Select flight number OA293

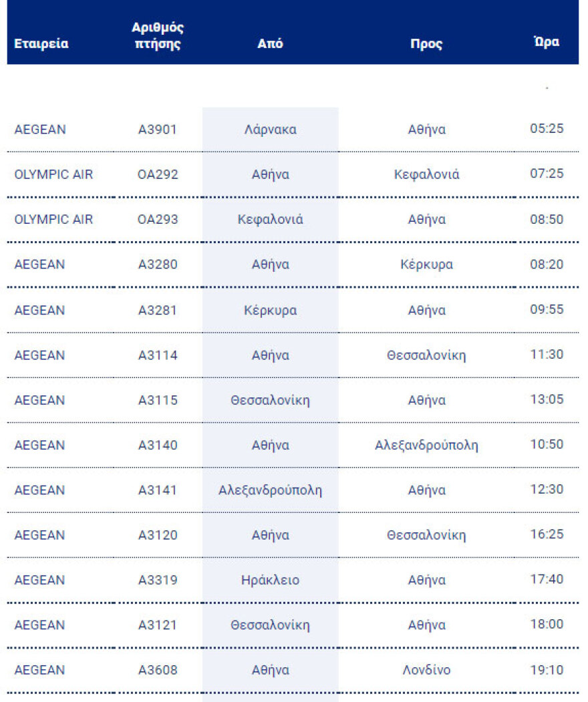pos(158,220)
